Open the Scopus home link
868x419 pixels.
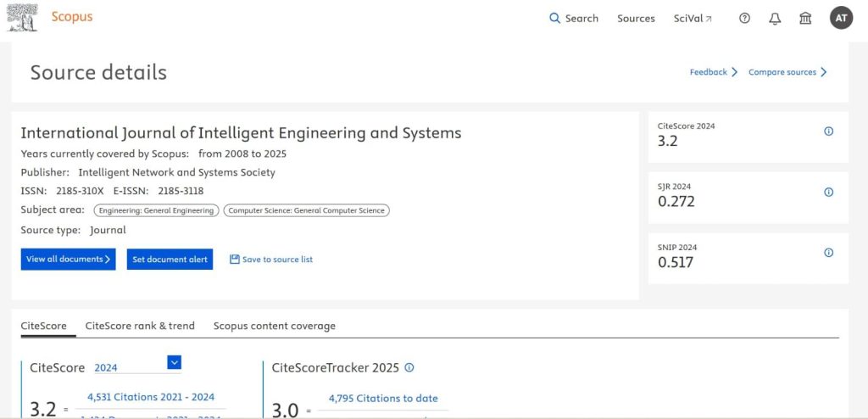click(72, 17)
